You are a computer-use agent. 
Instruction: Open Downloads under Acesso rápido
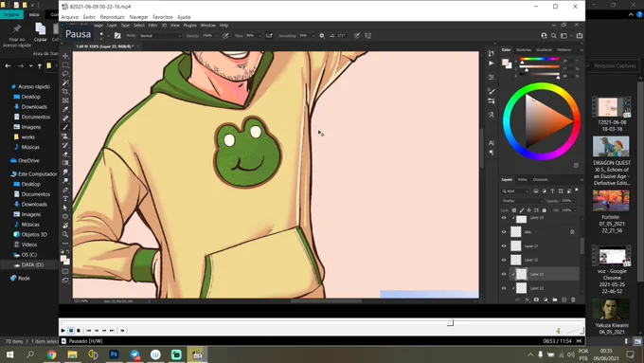[34, 107]
